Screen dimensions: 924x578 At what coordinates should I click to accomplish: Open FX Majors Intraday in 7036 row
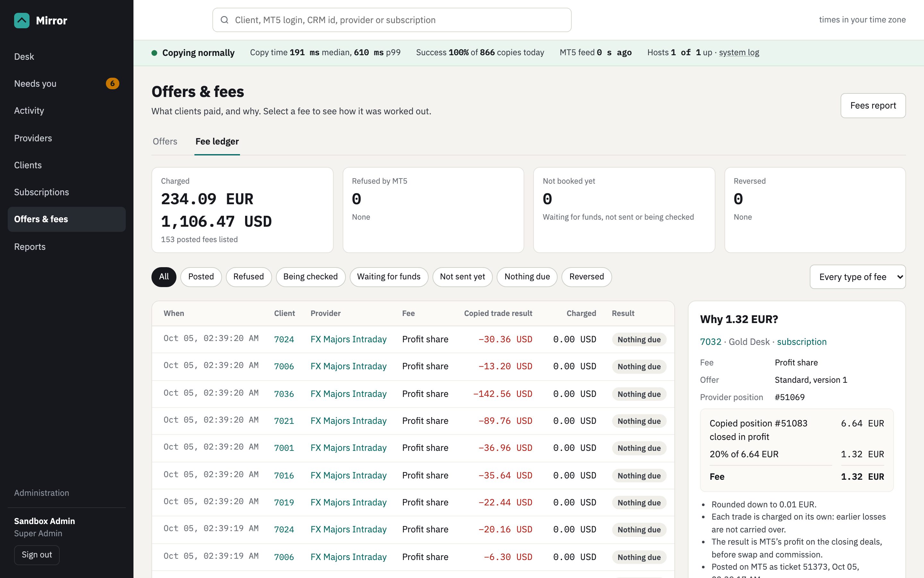tap(348, 394)
